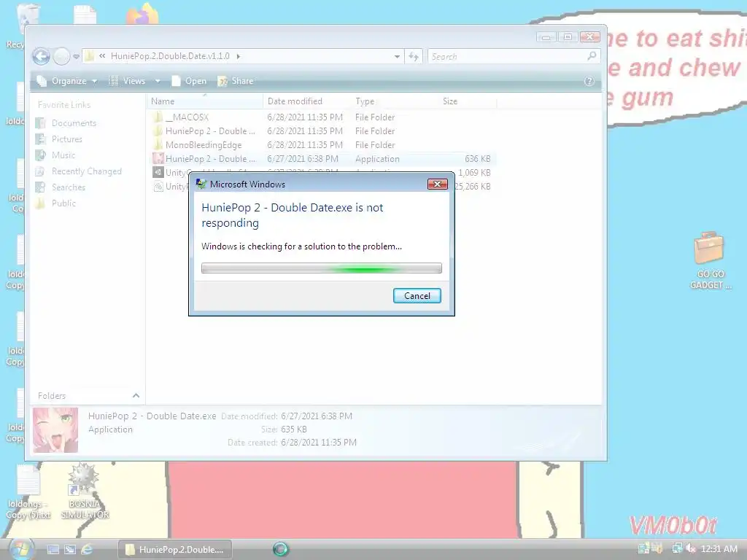
Task: Click the MonoBleedingEdge folder icon
Action: coord(158,145)
